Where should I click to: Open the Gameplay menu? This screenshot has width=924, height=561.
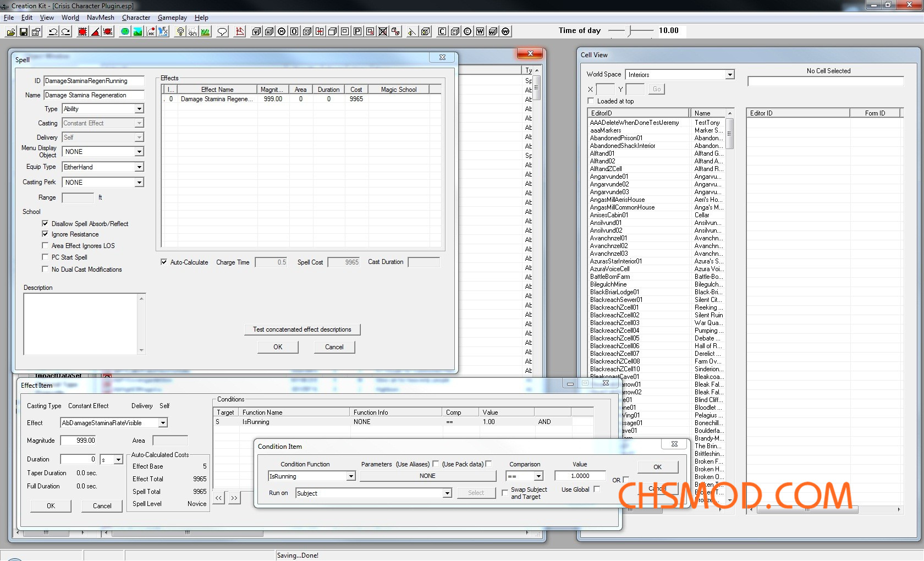[172, 18]
